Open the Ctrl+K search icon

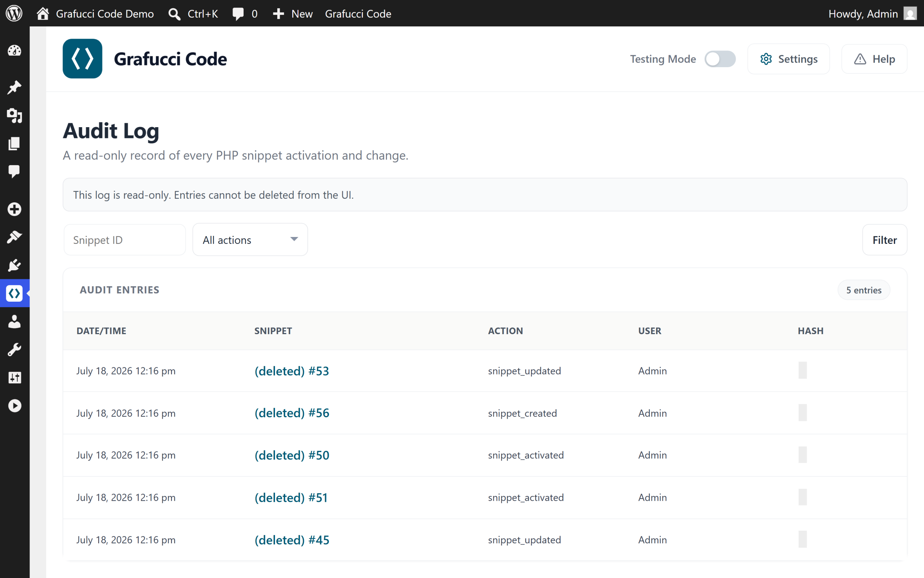click(x=174, y=14)
